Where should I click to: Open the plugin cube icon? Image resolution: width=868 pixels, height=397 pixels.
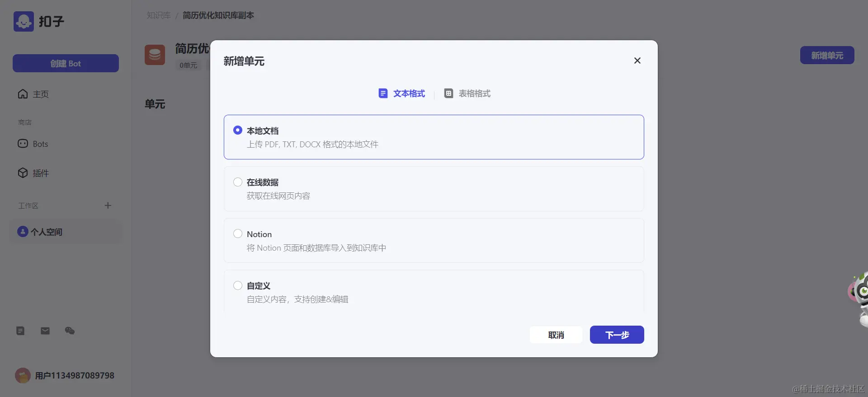[x=23, y=173]
